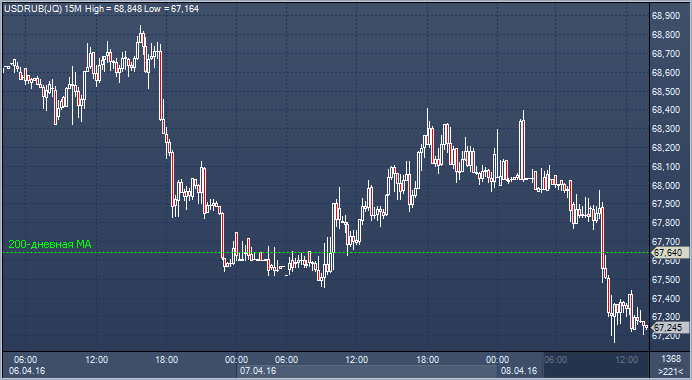Click the 68,700 price axis label
The image size is (692, 380).
coord(666,54)
